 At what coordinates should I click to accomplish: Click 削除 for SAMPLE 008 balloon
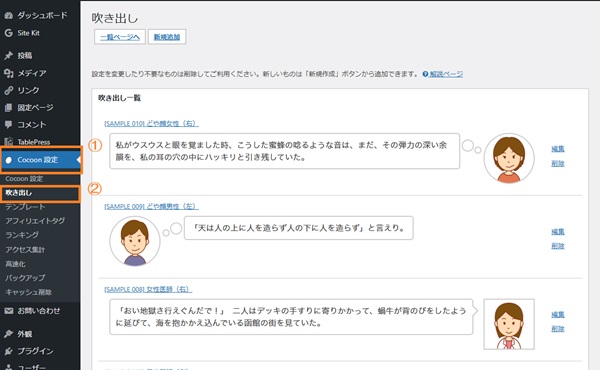[x=558, y=329]
